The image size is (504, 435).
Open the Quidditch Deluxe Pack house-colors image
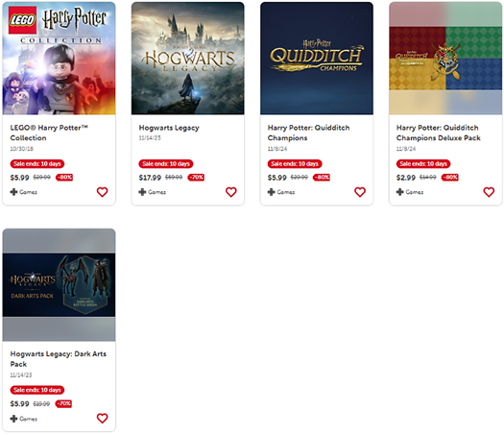tap(445, 59)
